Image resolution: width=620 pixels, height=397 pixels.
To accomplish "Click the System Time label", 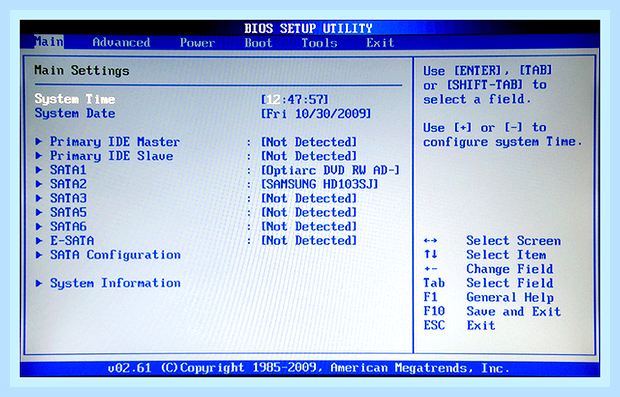I will point(75,99).
